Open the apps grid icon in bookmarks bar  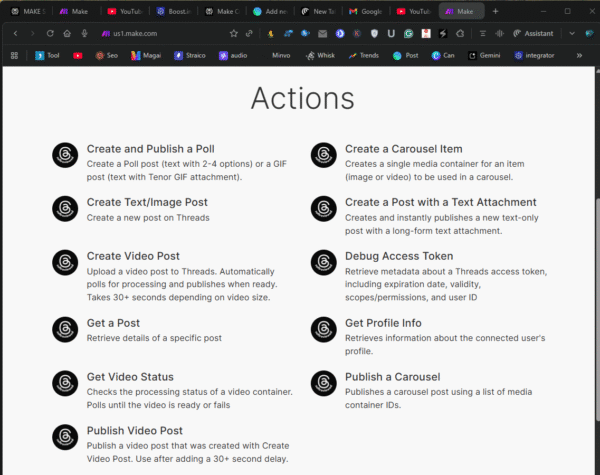[15, 55]
